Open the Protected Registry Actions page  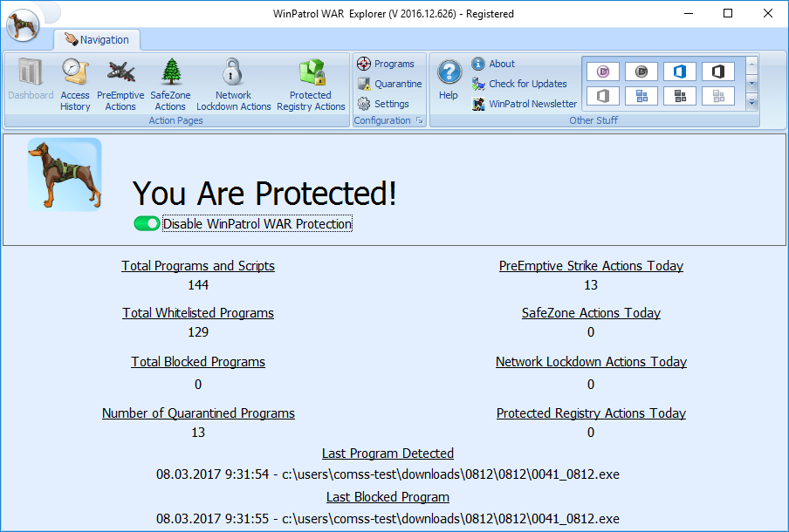311,85
